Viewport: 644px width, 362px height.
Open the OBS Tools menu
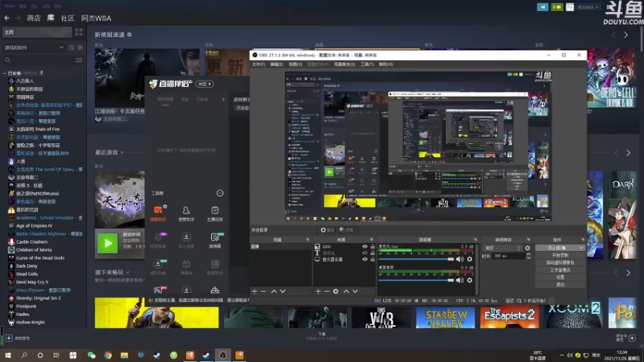[367, 64]
